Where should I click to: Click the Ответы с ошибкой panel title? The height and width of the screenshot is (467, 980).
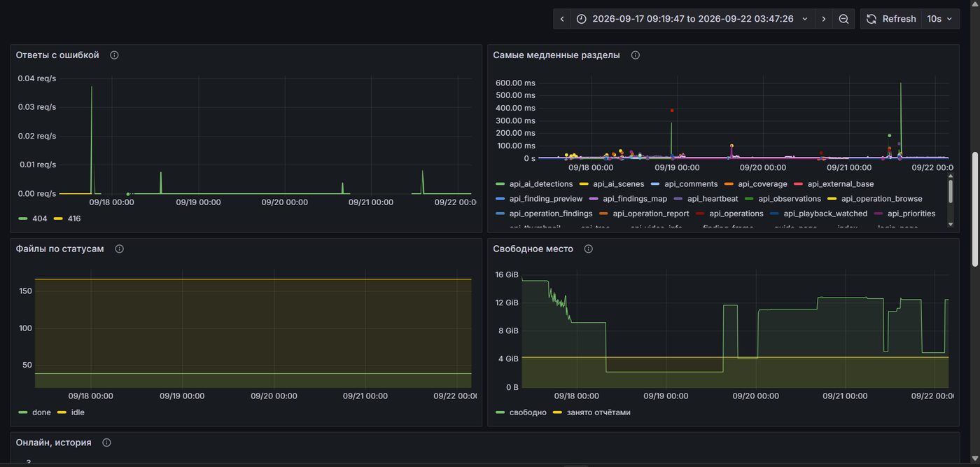[x=57, y=55]
